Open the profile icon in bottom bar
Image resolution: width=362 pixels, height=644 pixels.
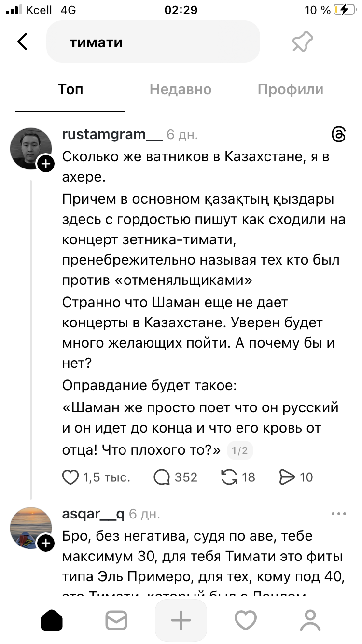coord(310,620)
